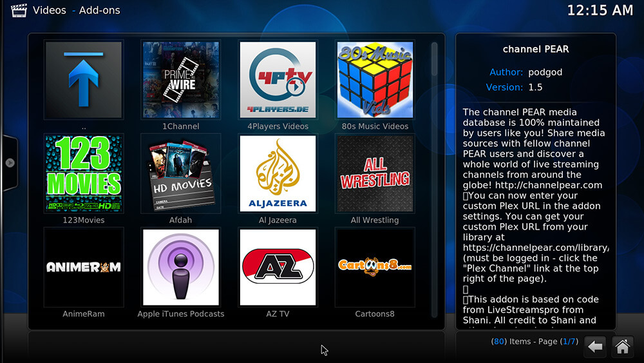This screenshot has width=644, height=363.
Task: Launch the AZ TV add-on
Action: tap(278, 267)
